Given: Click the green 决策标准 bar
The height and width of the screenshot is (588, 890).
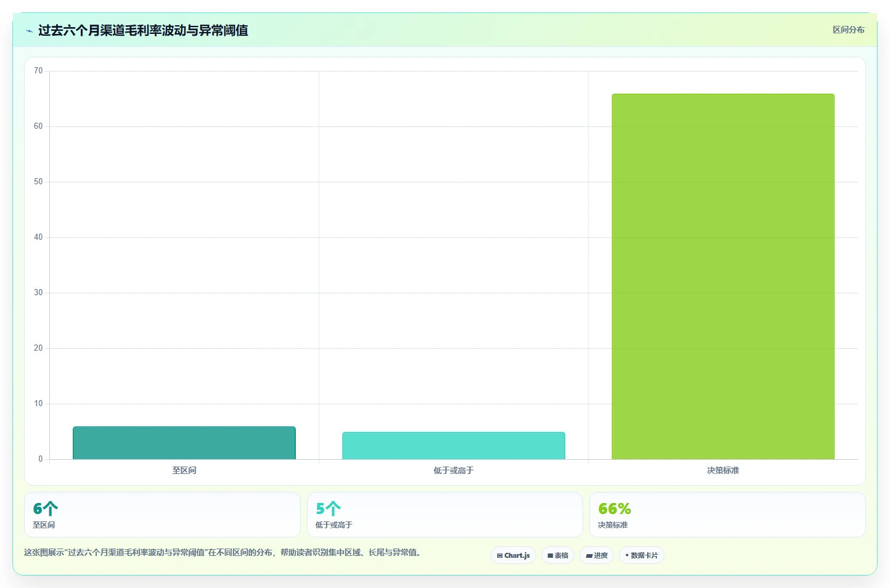Looking at the screenshot, I should click(x=723, y=277).
